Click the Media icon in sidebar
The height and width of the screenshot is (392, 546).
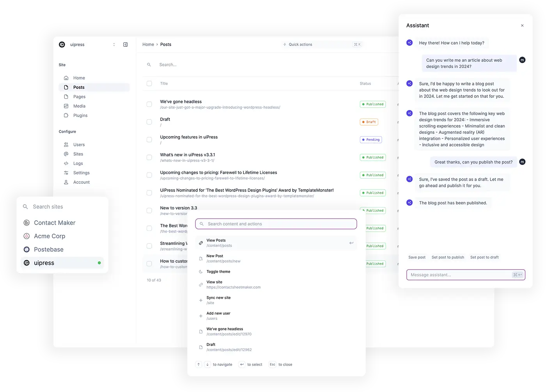tap(66, 106)
